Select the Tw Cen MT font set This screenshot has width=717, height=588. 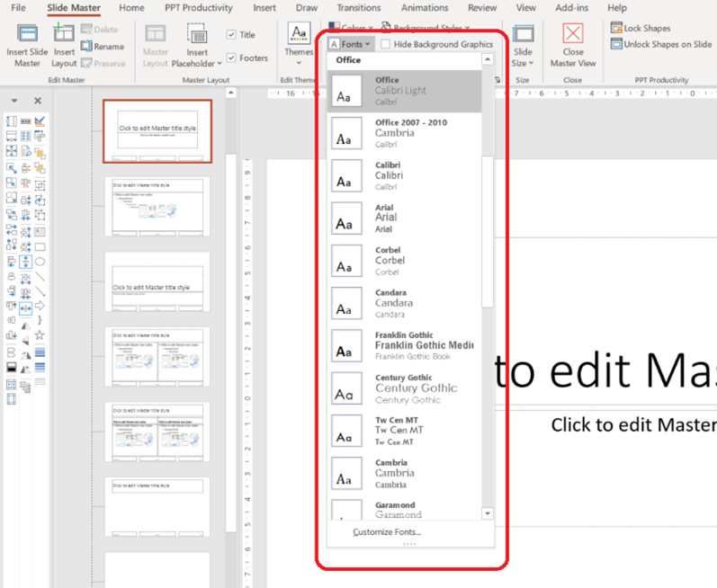(x=404, y=431)
